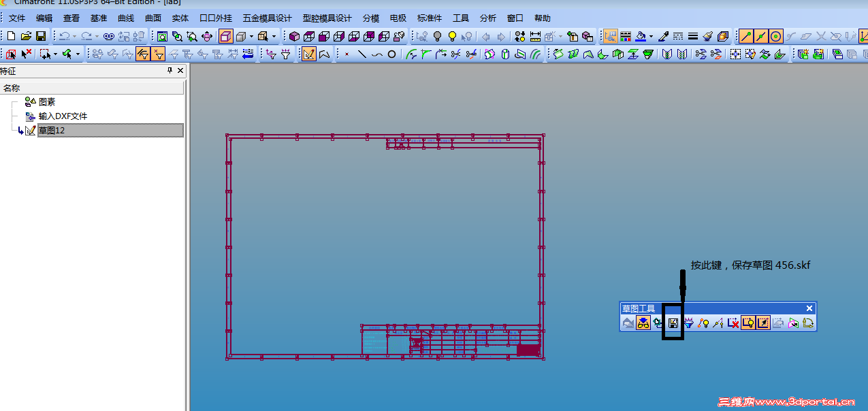The height and width of the screenshot is (411, 868).
Task: Close the 特征 feature panel
Action: pyautogui.click(x=180, y=71)
